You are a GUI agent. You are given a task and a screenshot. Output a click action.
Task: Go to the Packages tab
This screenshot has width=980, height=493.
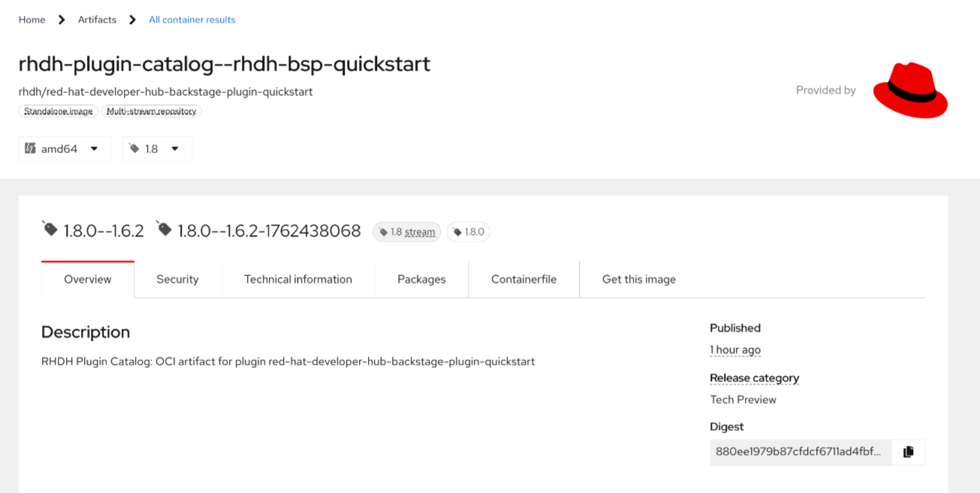[421, 279]
